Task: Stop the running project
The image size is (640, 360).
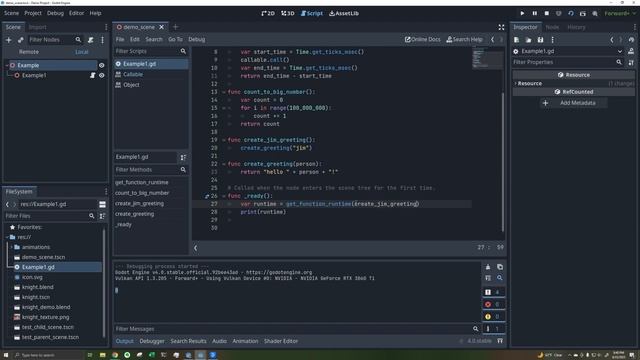Action: [x=547, y=13]
